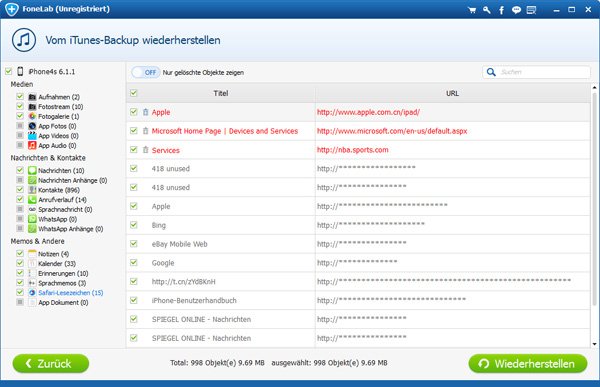Click the search magnifier icon
The image size is (600, 387).
coord(491,72)
